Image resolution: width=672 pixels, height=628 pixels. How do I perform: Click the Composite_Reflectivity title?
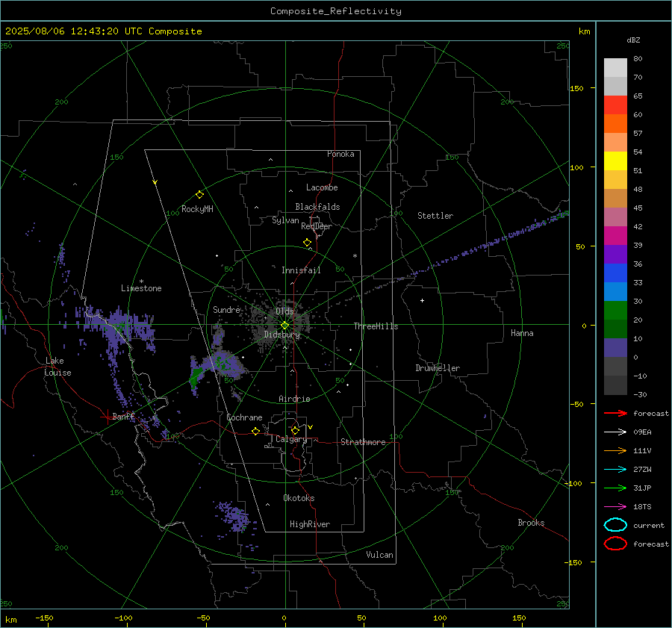coord(335,11)
